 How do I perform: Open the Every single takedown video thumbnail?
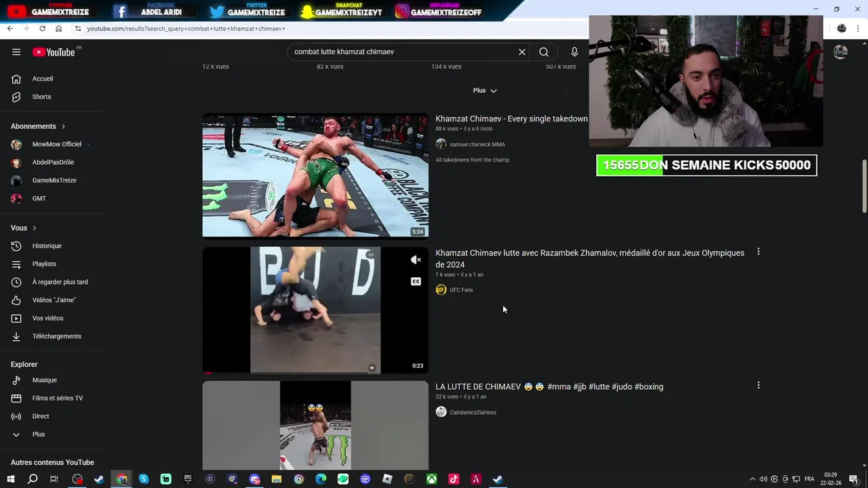[x=315, y=176]
